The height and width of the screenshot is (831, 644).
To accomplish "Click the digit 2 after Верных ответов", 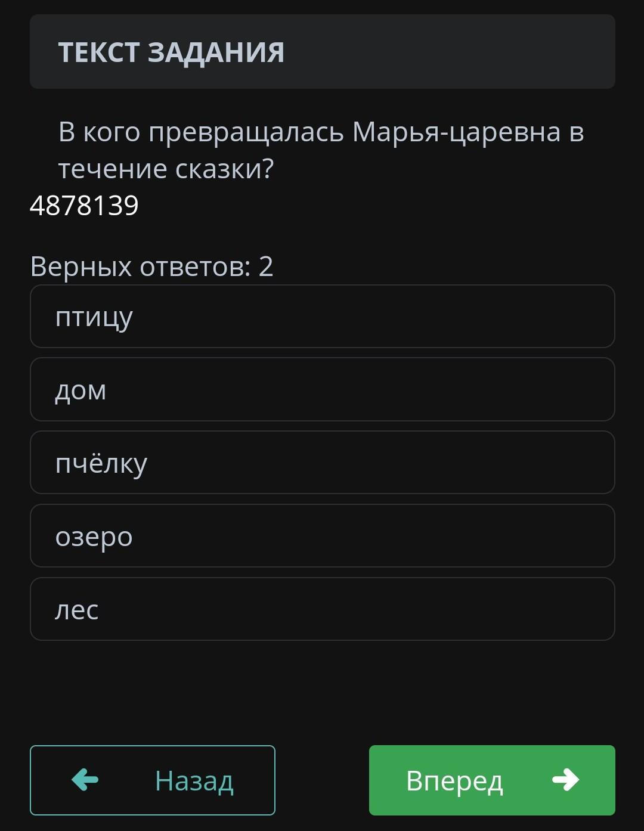I will pos(266,266).
